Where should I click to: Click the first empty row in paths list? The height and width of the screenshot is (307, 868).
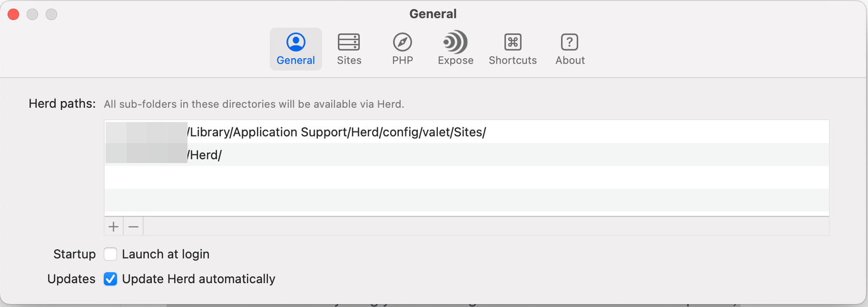(x=467, y=178)
